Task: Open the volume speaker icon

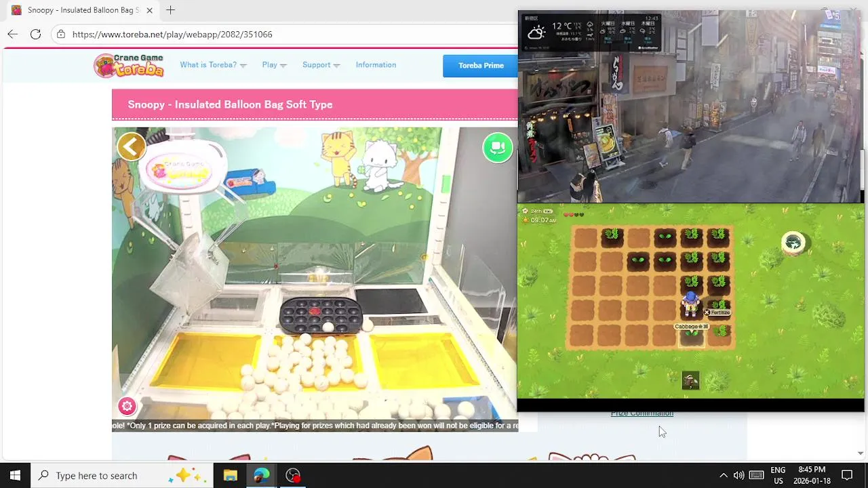Action: [738, 475]
